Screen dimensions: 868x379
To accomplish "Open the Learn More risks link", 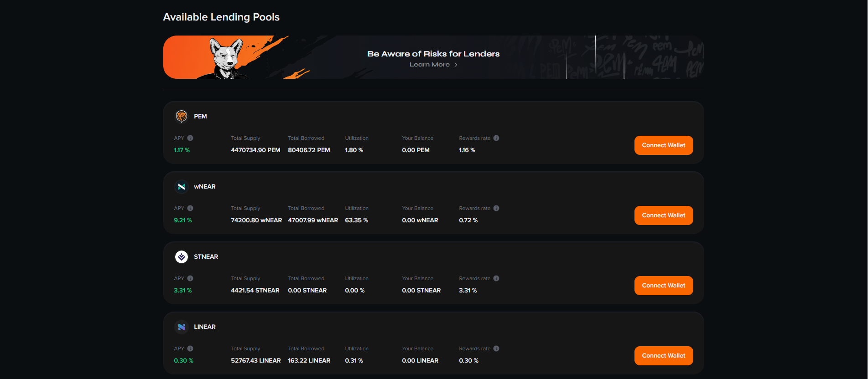I will (x=429, y=65).
